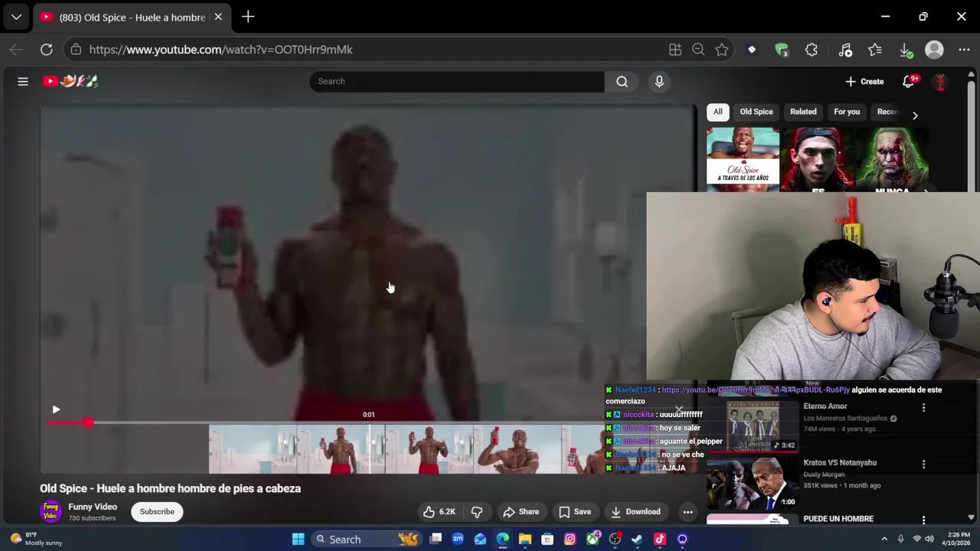Open the weather widget on taskbar
980x551 pixels.
[x=34, y=540]
